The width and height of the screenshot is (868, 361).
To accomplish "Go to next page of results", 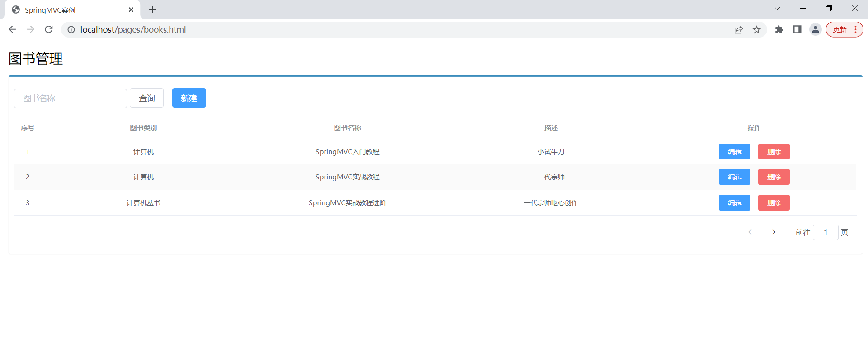I will 774,232.
